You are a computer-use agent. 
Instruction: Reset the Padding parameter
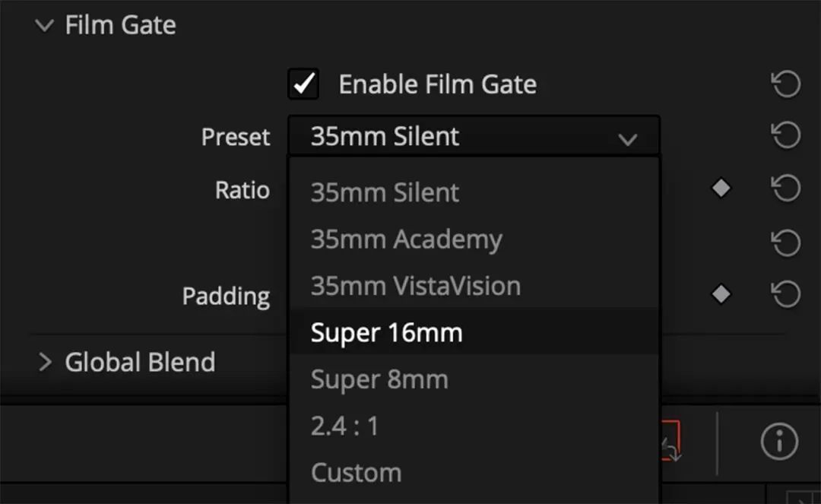click(786, 294)
